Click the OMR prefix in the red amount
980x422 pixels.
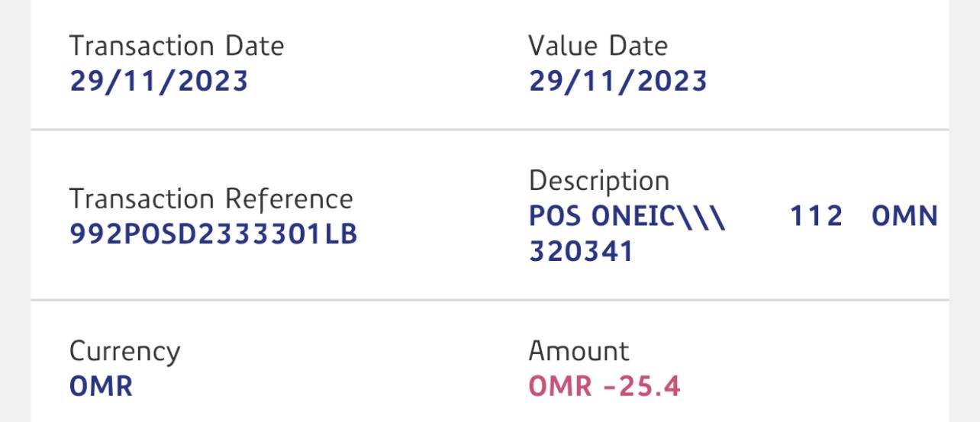point(560,386)
